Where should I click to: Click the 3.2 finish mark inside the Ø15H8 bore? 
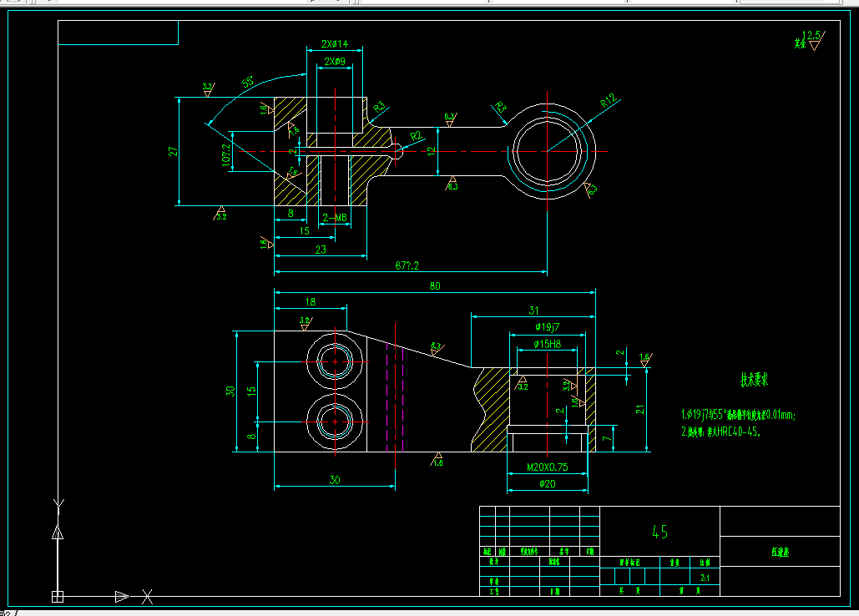click(x=522, y=381)
